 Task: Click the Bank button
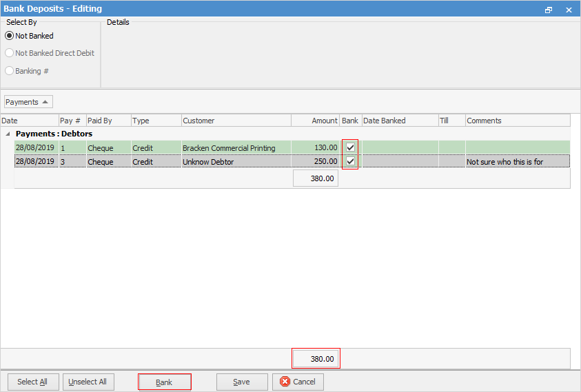coord(164,382)
